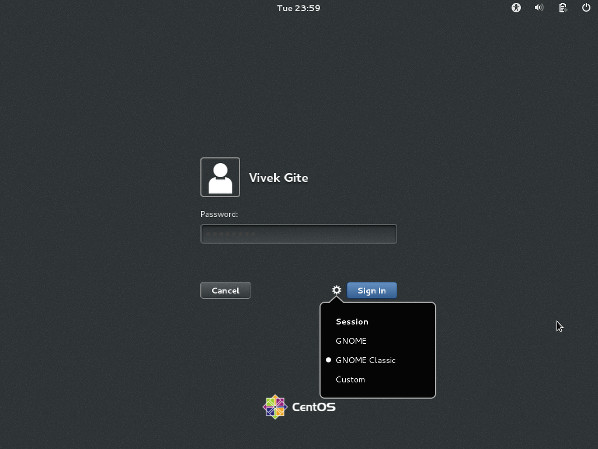This screenshot has height=449, width=598.
Task: Click the CentOS logo
Action: (299, 407)
